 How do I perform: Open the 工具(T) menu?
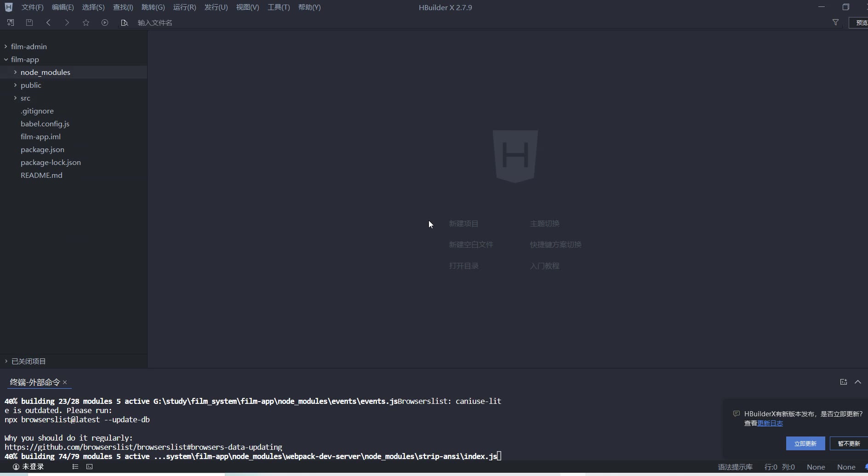click(279, 7)
